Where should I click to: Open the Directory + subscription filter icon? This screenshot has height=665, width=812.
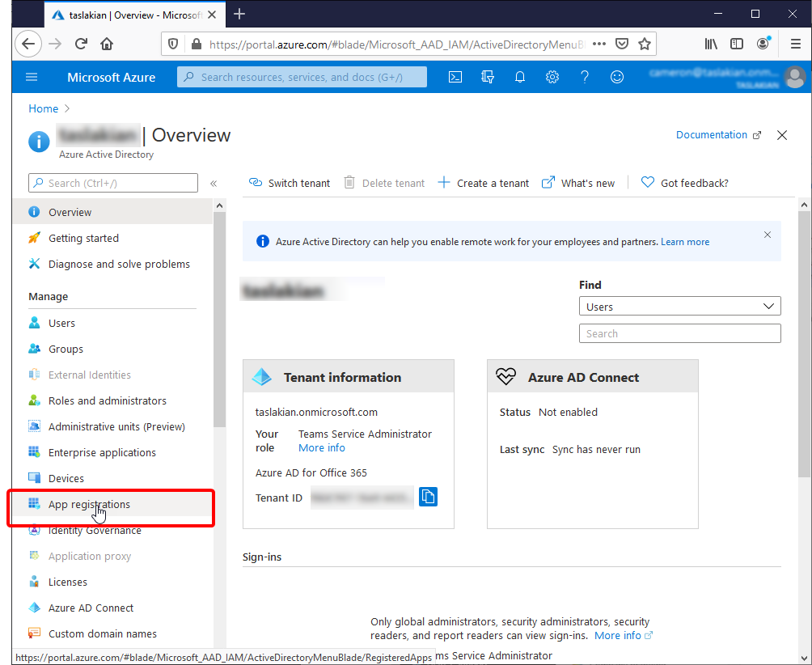488,77
